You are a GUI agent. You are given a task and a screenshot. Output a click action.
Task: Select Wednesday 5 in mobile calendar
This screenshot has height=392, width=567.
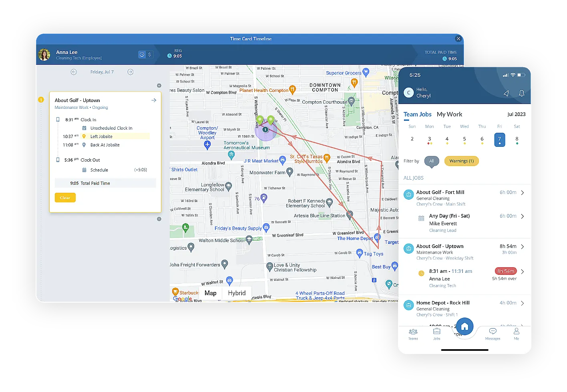click(464, 140)
